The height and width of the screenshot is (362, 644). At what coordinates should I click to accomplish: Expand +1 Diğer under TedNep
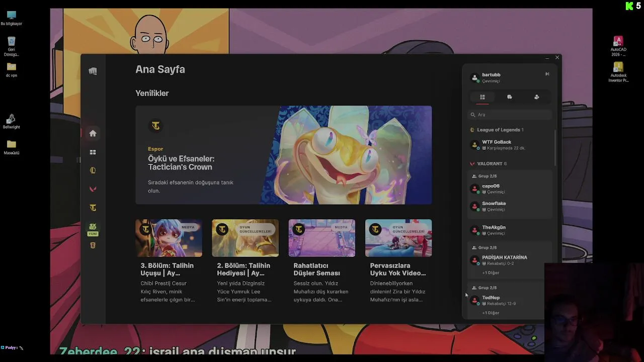491,313
